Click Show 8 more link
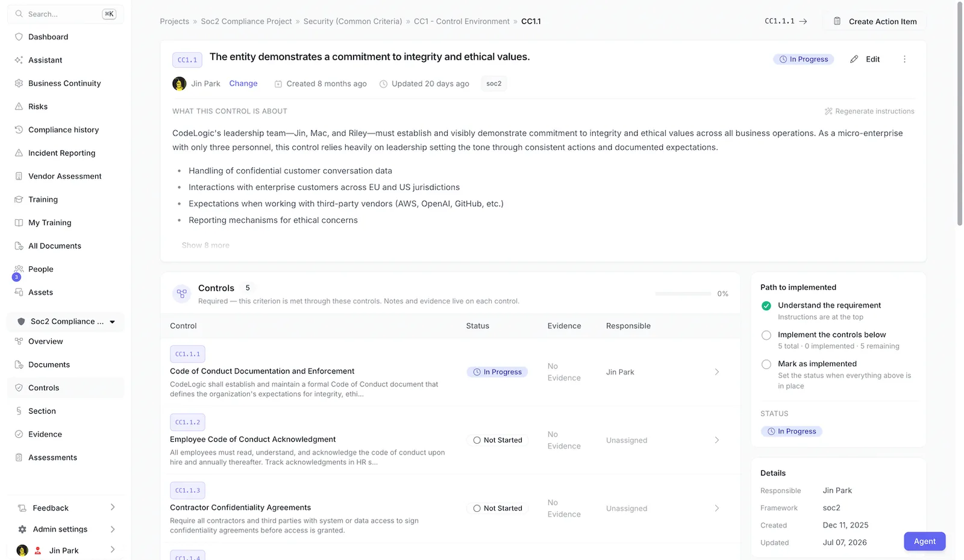Image resolution: width=964 pixels, height=560 pixels. point(205,245)
